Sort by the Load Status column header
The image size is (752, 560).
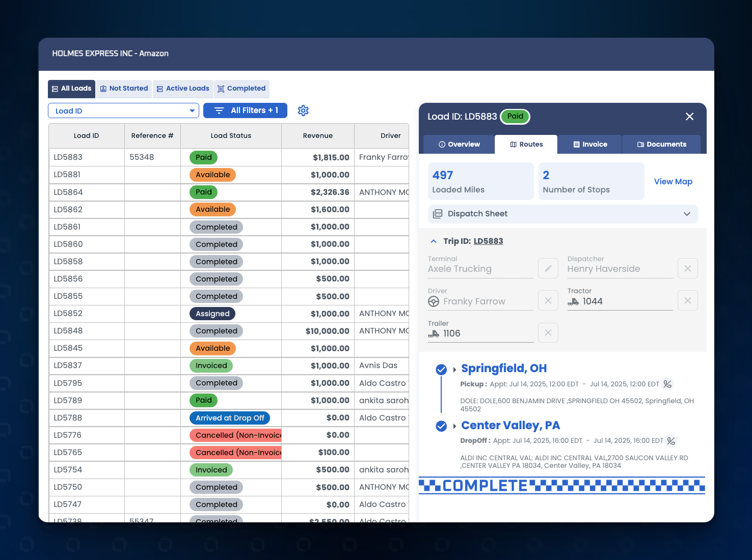231,135
